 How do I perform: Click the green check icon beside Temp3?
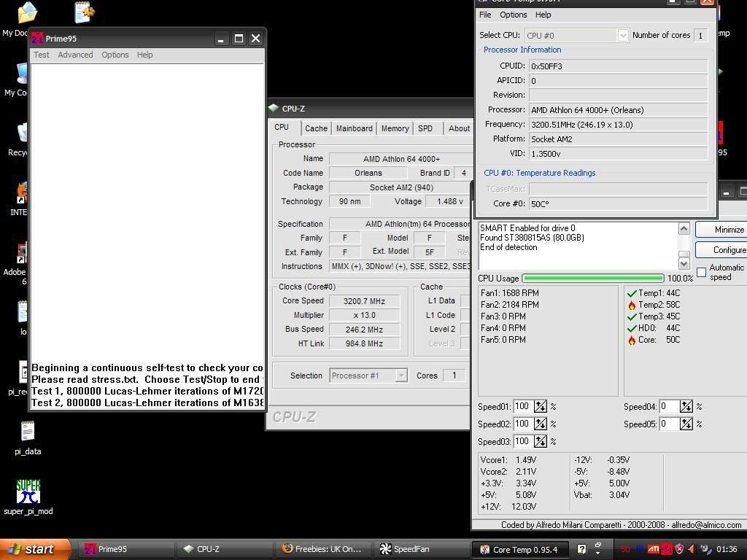coord(632,316)
